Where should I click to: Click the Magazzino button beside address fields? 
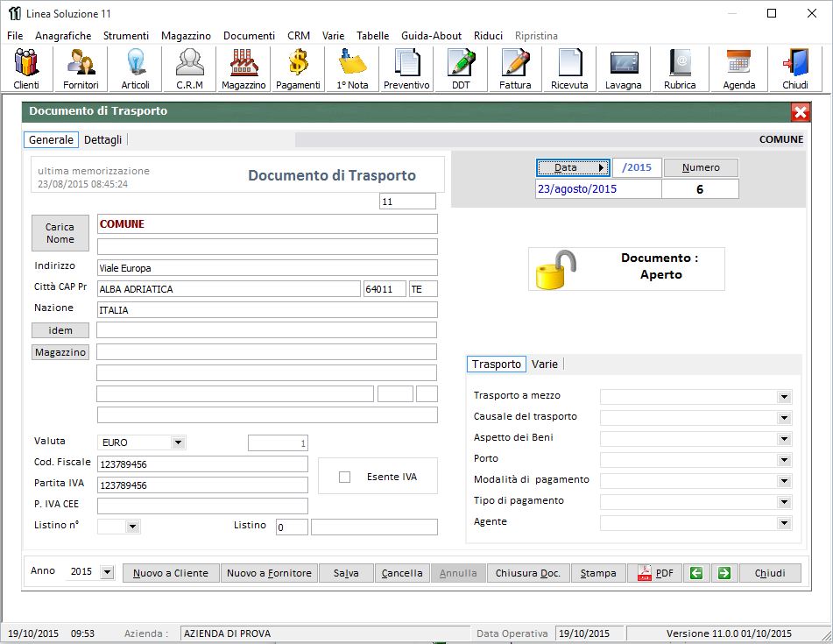tap(60, 352)
